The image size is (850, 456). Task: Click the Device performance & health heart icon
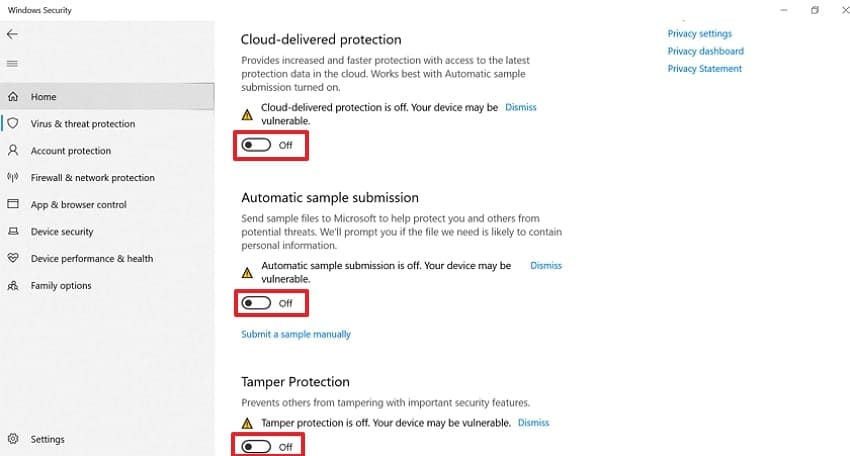(13, 259)
